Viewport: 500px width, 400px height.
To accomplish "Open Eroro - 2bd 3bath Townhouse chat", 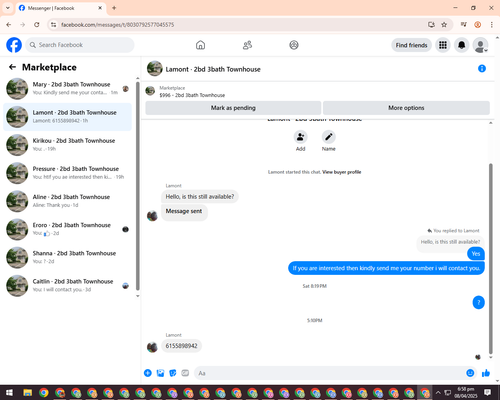I will tap(67, 229).
